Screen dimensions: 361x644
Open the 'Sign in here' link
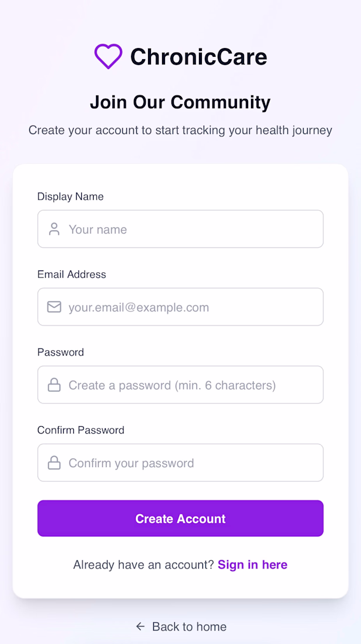(252, 564)
